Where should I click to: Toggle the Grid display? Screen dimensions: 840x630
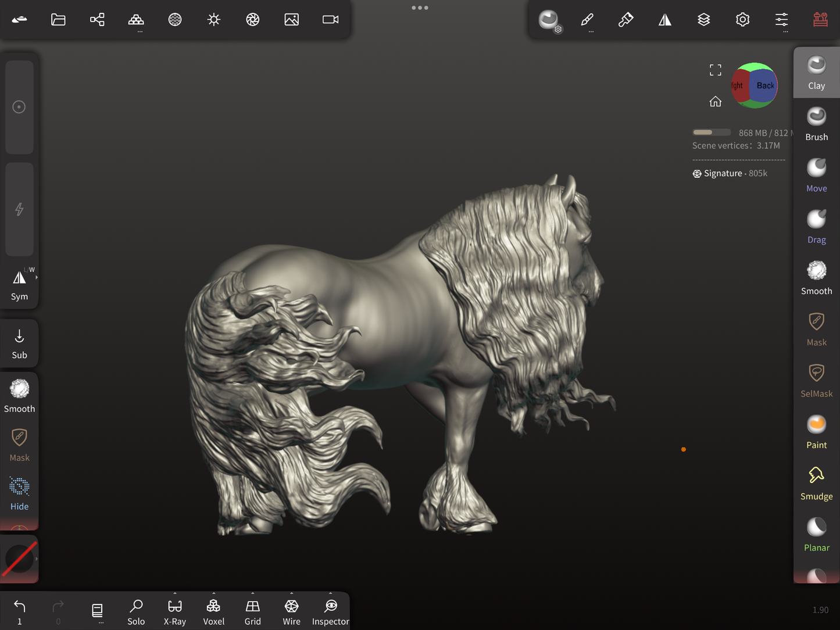tap(252, 612)
